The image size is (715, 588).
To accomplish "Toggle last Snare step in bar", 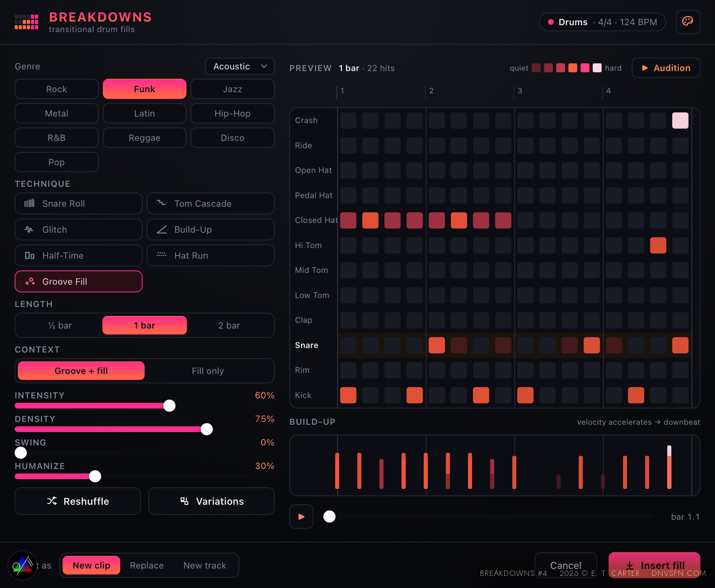I will [x=680, y=345].
